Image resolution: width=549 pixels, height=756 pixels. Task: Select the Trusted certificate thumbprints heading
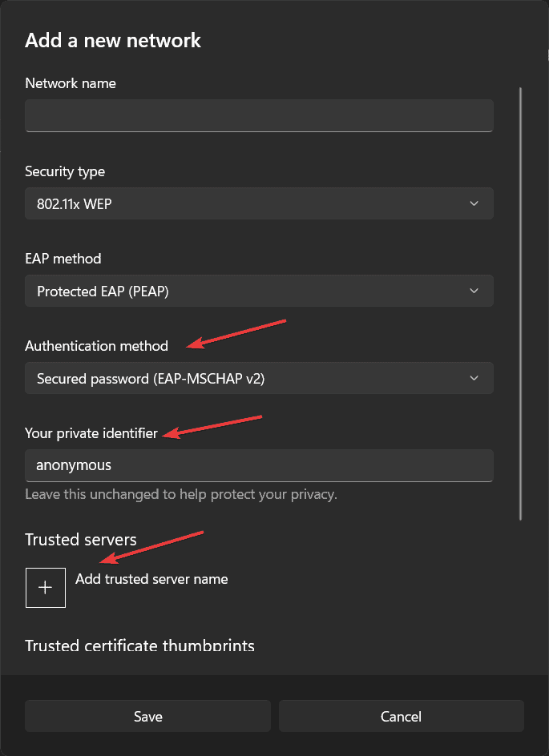coord(140,645)
